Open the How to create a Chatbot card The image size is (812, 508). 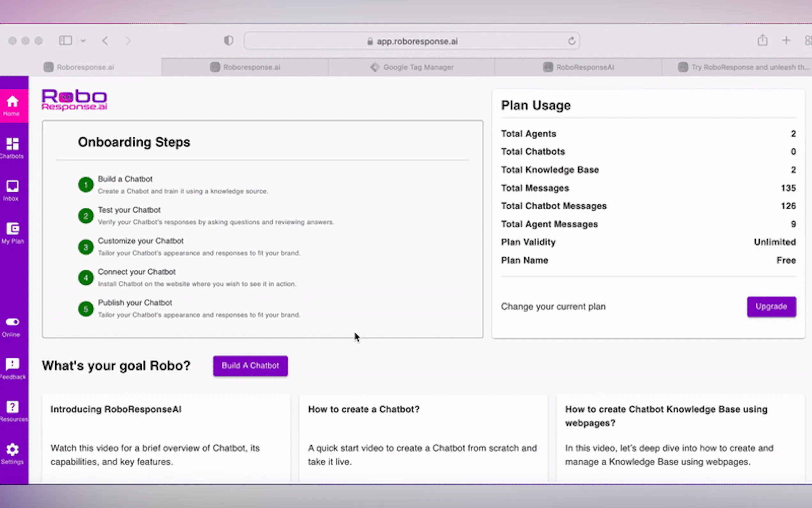(423, 439)
